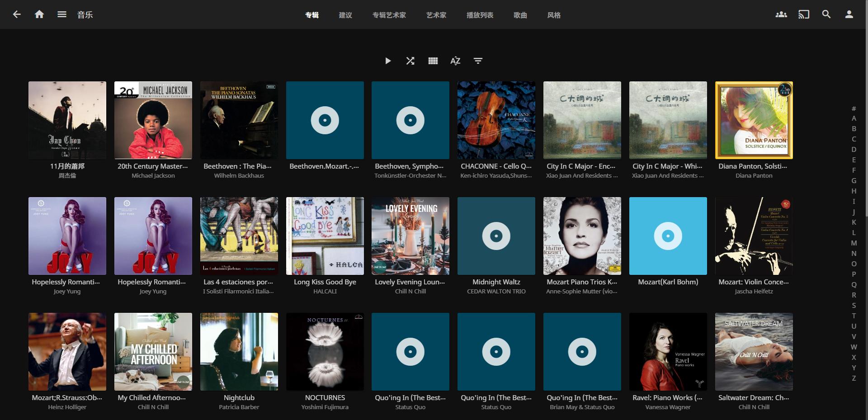The width and height of the screenshot is (868, 420).
Task: Open the Nightclub album title text
Action: pos(239,398)
